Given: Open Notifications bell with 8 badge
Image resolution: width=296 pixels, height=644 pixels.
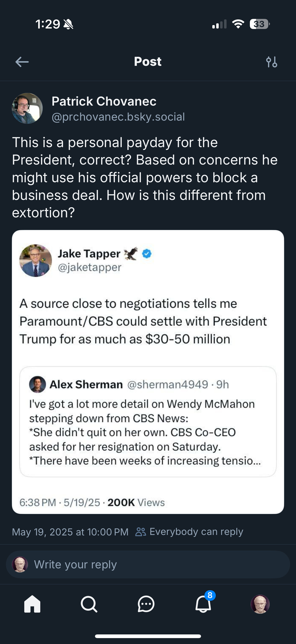Looking at the screenshot, I should coord(203,603).
